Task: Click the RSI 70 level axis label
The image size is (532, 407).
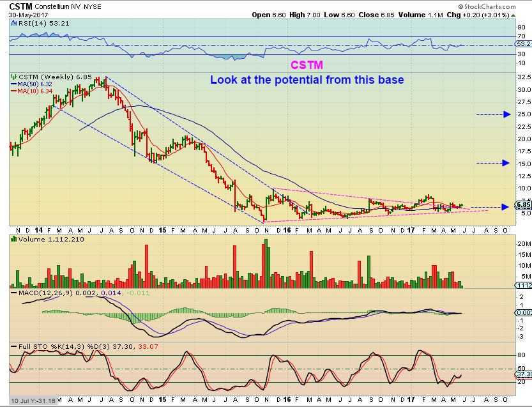Action: coord(522,36)
